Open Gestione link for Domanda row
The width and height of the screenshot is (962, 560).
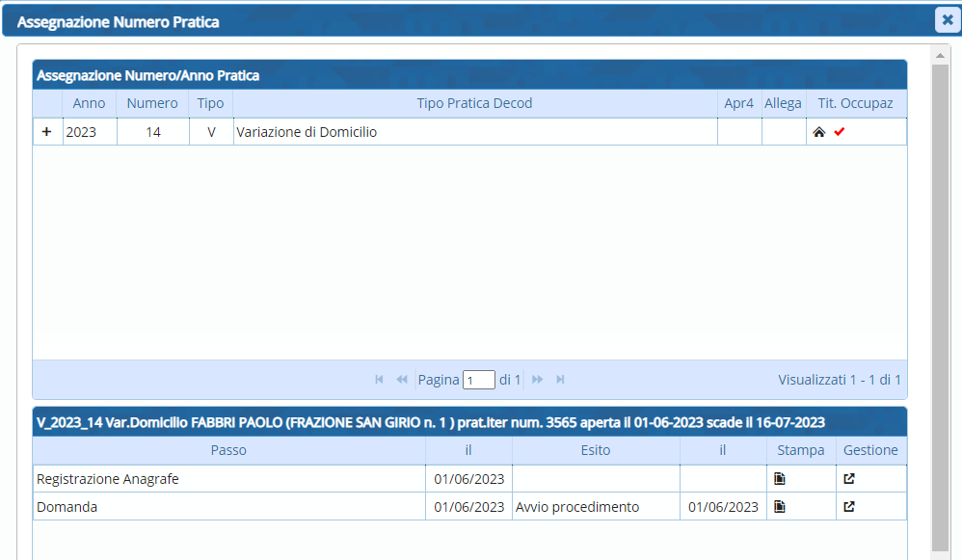pyautogui.click(x=849, y=506)
